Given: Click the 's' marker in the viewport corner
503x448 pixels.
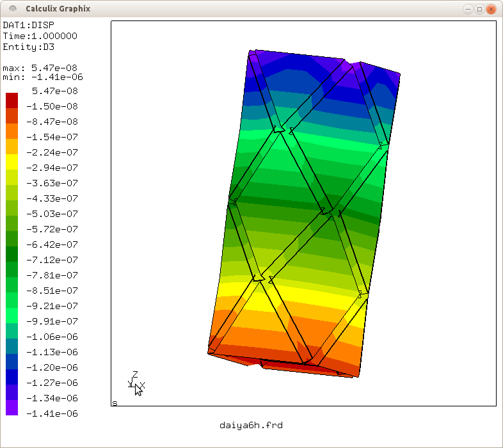Looking at the screenshot, I should 115,403.
